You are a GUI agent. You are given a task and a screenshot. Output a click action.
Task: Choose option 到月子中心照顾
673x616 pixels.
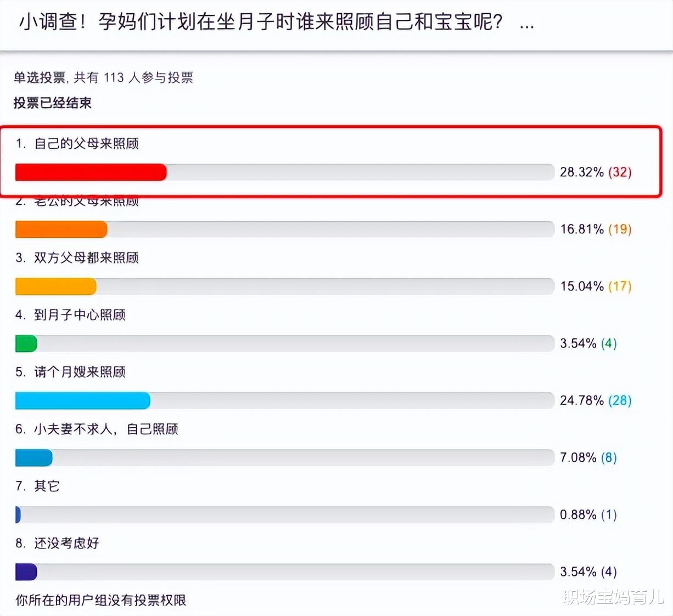(x=80, y=315)
